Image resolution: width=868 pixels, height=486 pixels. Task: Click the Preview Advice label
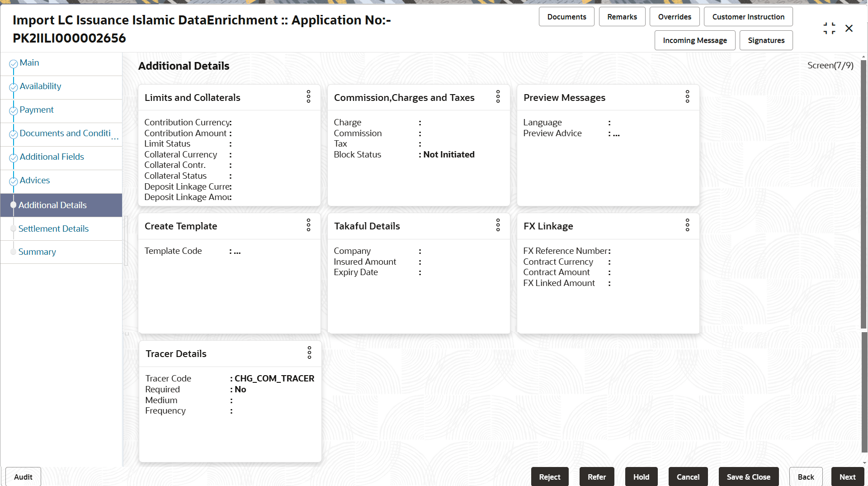552,133
